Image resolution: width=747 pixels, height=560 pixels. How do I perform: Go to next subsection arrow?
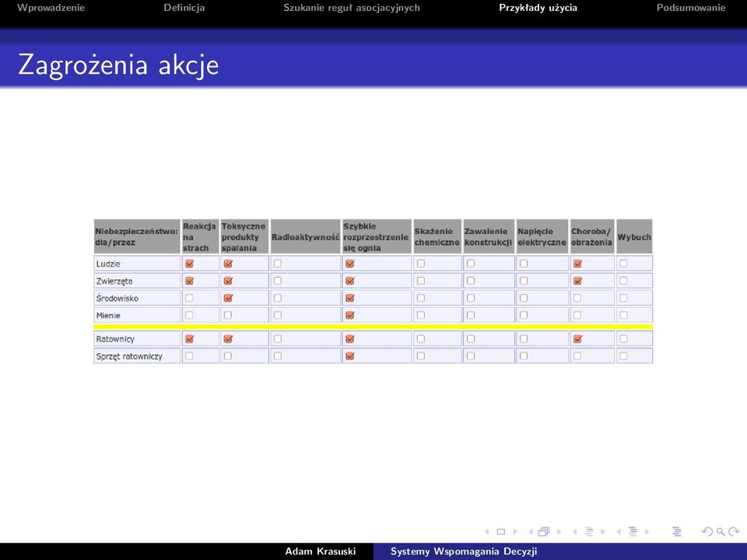[x=603, y=532]
